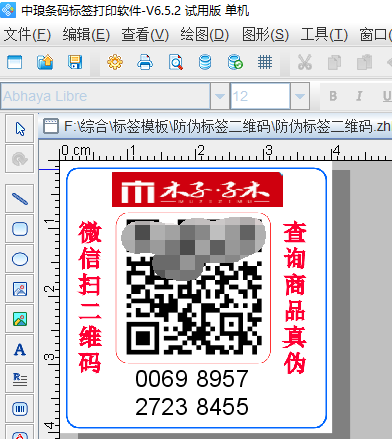Image resolution: width=392 pixels, height=439 pixels.
Task: Click the copy icon in toolbar
Action: click(334, 62)
